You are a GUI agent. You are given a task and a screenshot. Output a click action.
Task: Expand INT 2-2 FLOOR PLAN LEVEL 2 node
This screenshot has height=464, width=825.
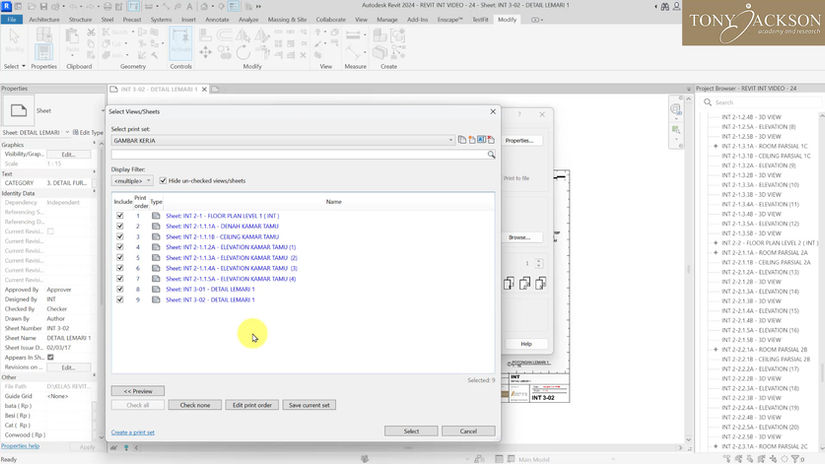[x=716, y=243]
